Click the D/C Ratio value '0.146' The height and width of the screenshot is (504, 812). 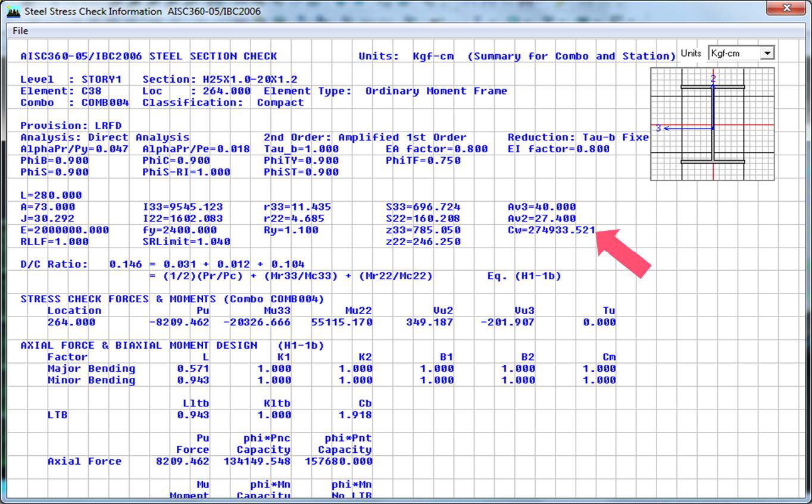click(126, 264)
